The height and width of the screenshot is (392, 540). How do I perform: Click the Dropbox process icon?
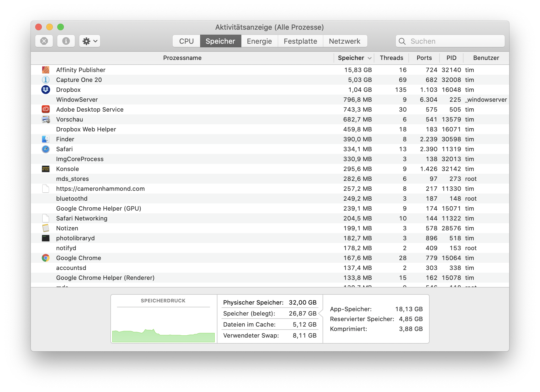(46, 90)
